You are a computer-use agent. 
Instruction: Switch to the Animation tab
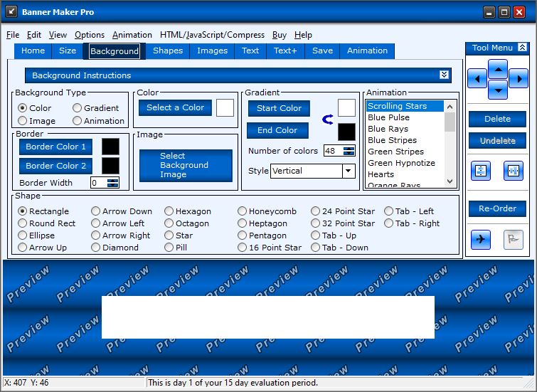[367, 51]
